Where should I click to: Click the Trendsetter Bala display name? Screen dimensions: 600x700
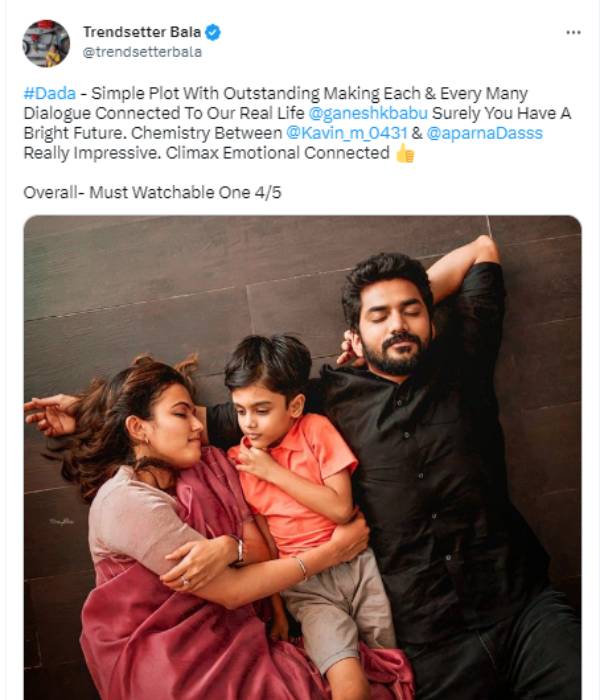click(x=142, y=32)
